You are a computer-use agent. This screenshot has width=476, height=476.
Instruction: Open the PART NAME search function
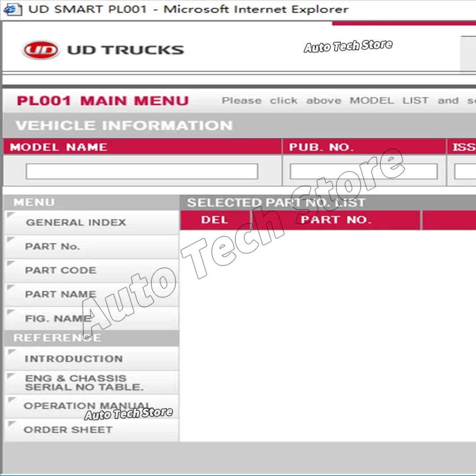60,294
